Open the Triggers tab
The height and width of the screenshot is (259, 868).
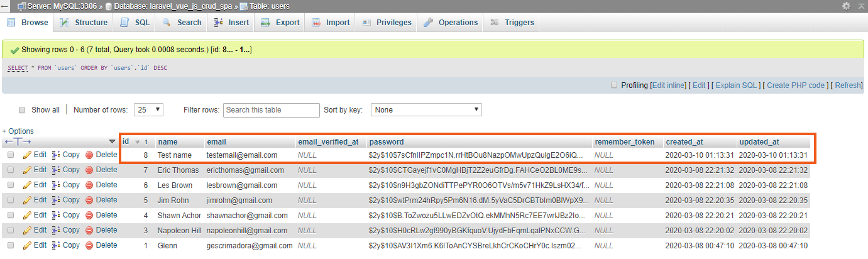point(512,22)
